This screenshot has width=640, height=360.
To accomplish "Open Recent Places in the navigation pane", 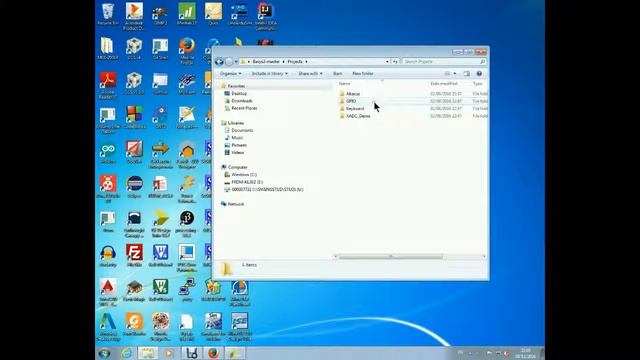I will point(244,108).
